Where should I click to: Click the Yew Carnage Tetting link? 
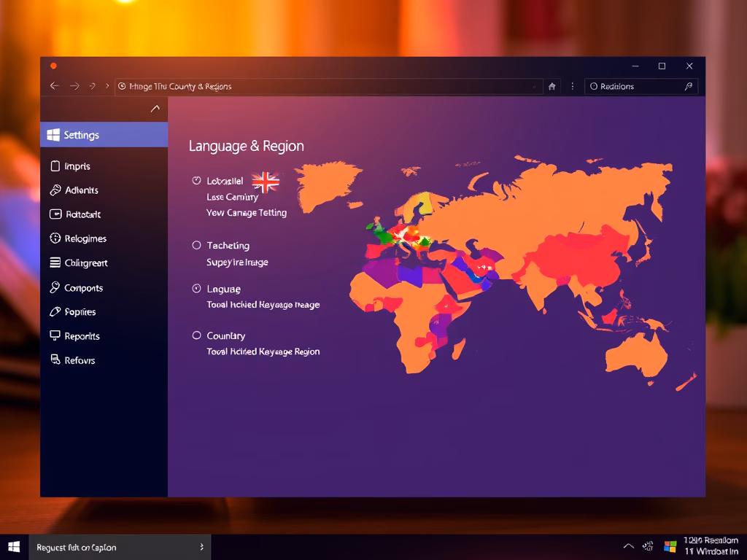point(247,213)
